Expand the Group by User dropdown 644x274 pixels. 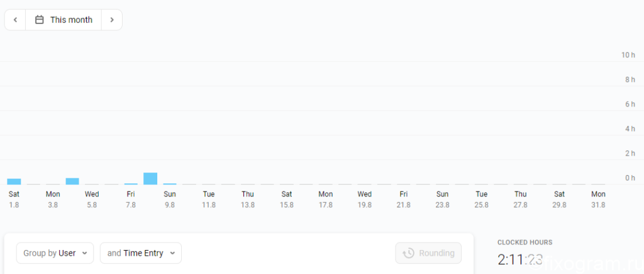(x=55, y=253)
